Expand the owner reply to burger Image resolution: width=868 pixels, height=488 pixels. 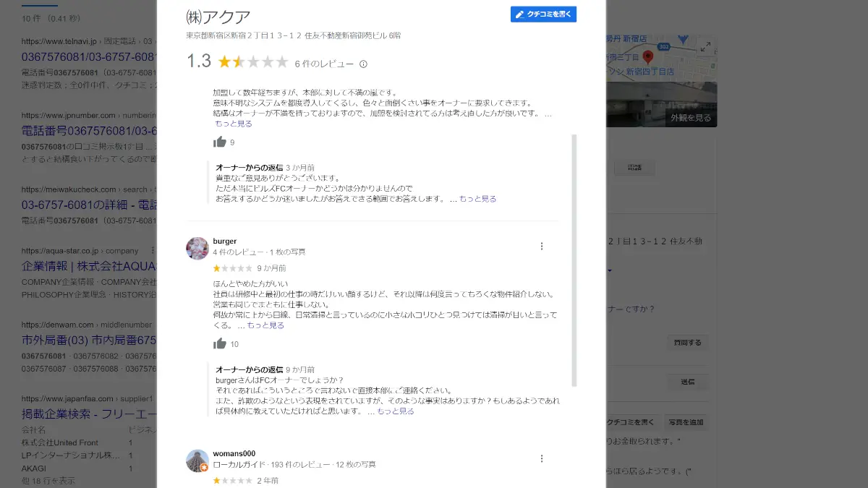tap(396, 411)
